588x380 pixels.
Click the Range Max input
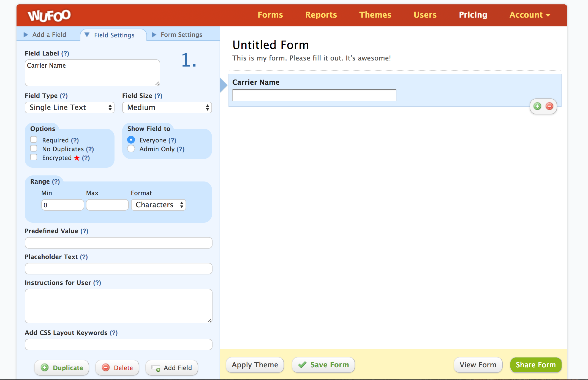click(107, 205)
